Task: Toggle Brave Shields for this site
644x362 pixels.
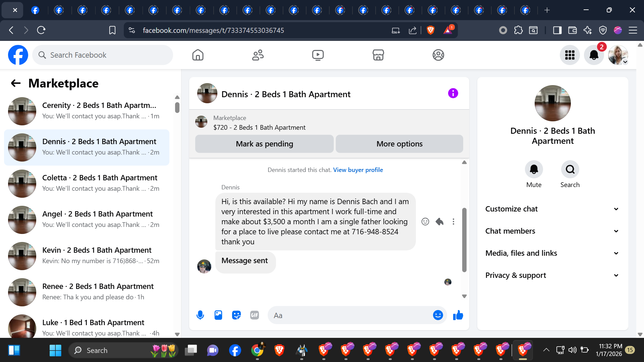Action: pos(431,30)
